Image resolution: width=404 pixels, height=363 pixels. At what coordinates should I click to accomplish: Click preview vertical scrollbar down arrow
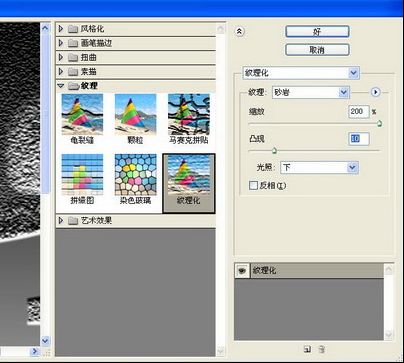pyautogui.click(x=45, y=341)
